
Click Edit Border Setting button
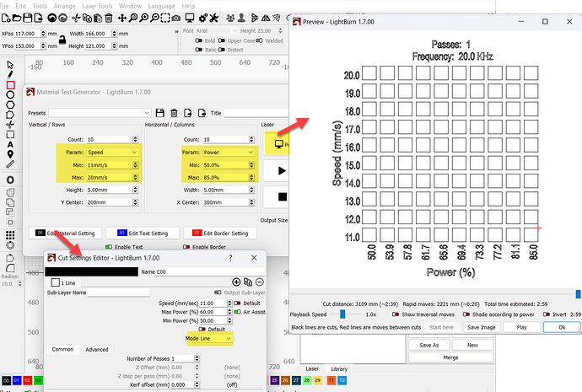pyautogui.click(x=220, y=234)
